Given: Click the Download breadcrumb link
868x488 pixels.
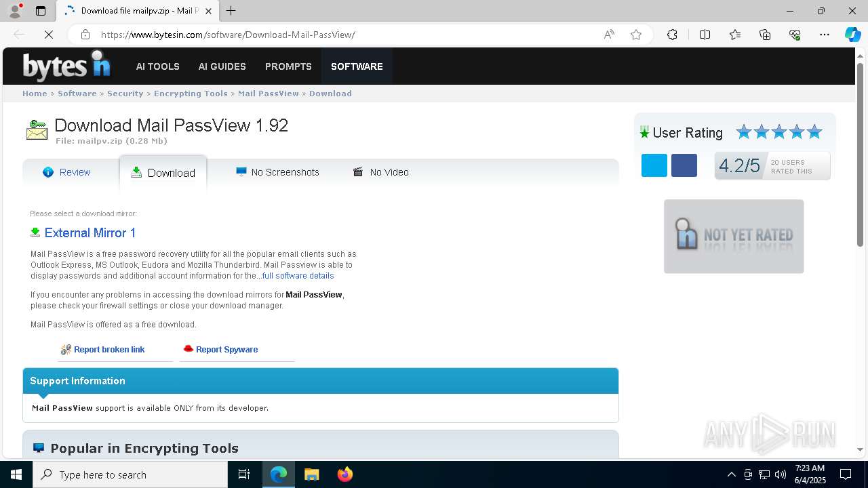Looking at the screenshot, I should 330,94.
